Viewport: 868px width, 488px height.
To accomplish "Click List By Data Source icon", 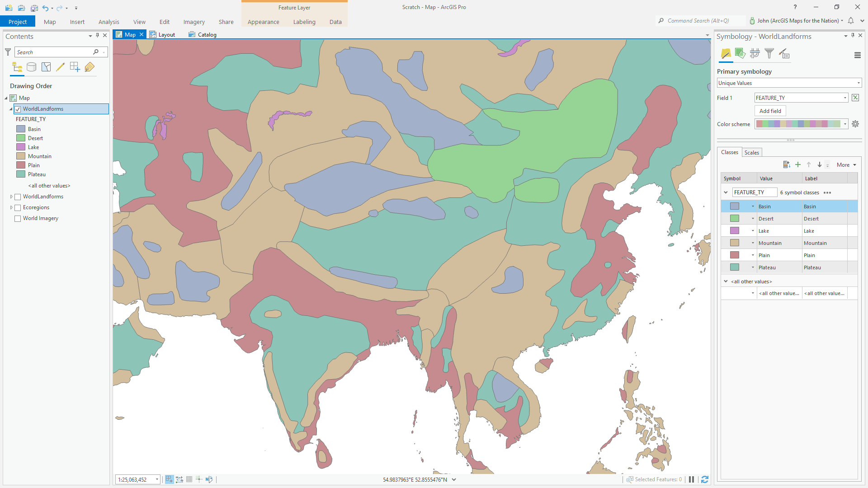I will (x=32, y=67).
